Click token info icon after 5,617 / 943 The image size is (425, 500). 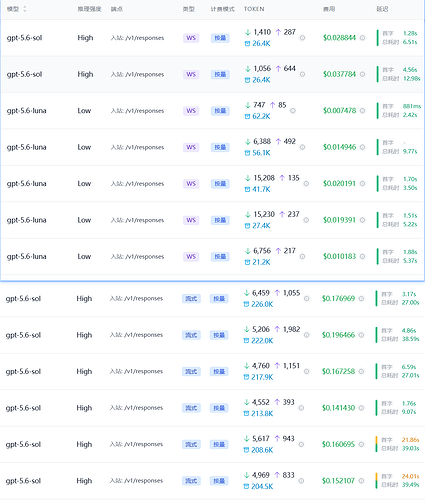[x=301, y=444]
